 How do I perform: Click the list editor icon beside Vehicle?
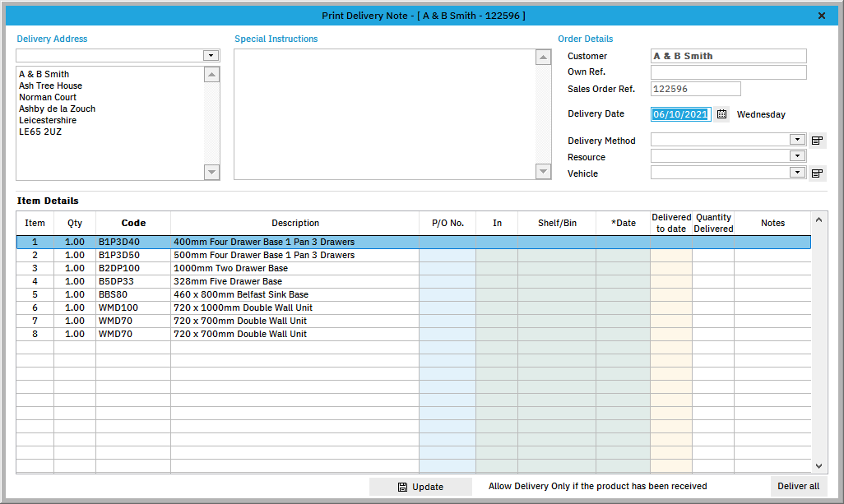pos(816,173)
